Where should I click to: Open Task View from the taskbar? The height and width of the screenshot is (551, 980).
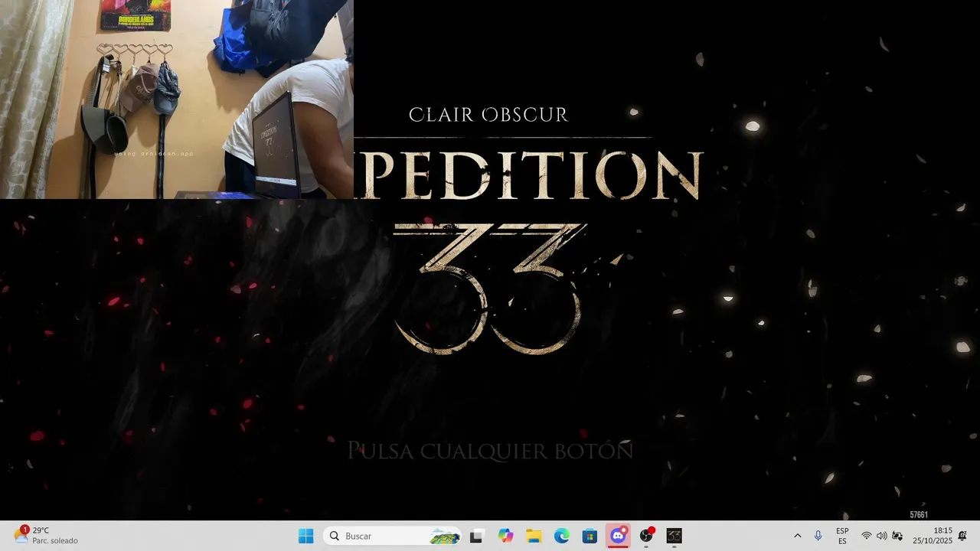[476, 536]
